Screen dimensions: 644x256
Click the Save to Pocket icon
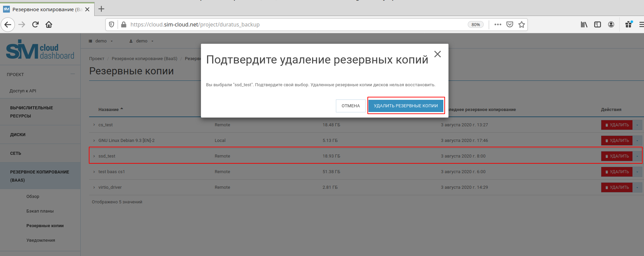pos(510,24)
